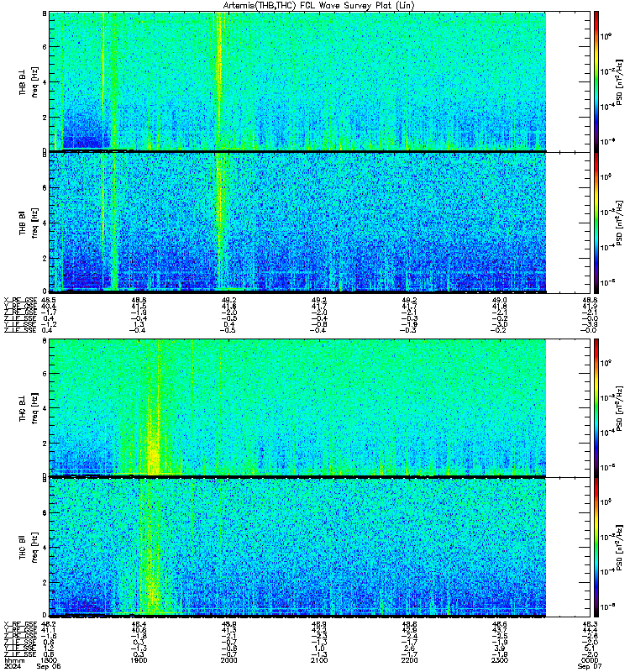Image resolution: width=630 pixels, height=672 pixels.
Task: Click the X_RE_GSE row label under THC panels
Action: coord(20,624)
